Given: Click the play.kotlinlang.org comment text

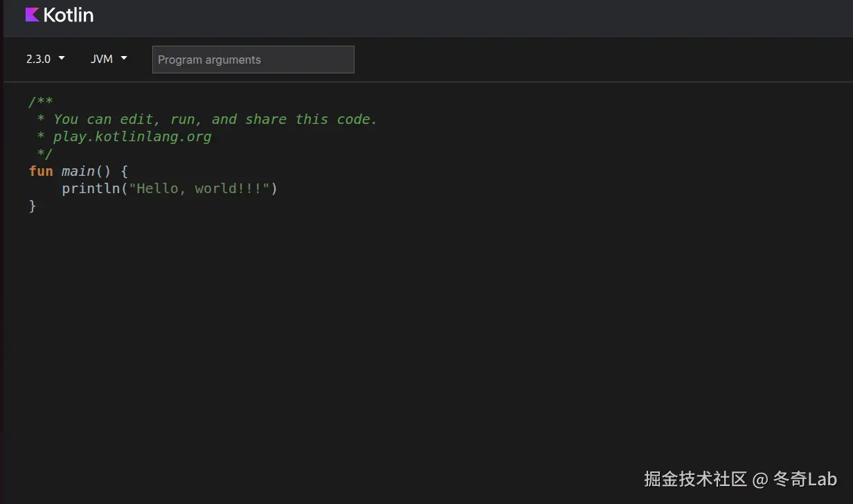Looking at the screenshot, I should pos(132,136).
